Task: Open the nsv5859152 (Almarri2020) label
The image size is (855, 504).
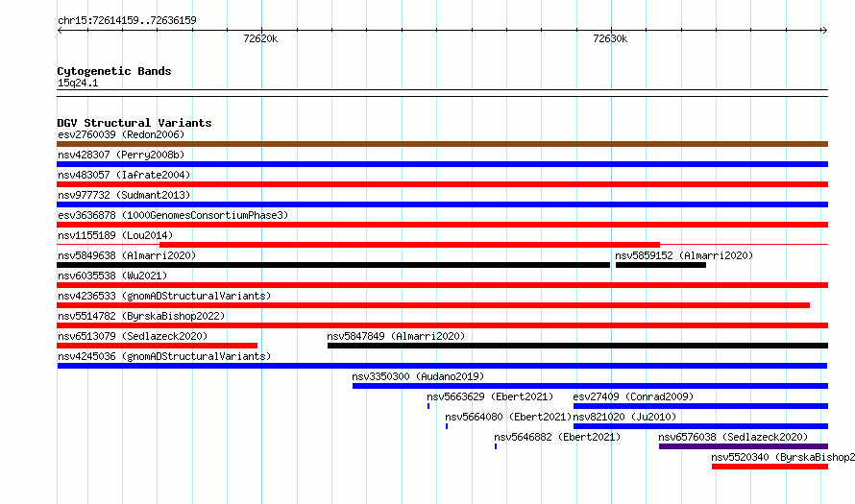Action: pyautogui.click(x=684, y=255)
